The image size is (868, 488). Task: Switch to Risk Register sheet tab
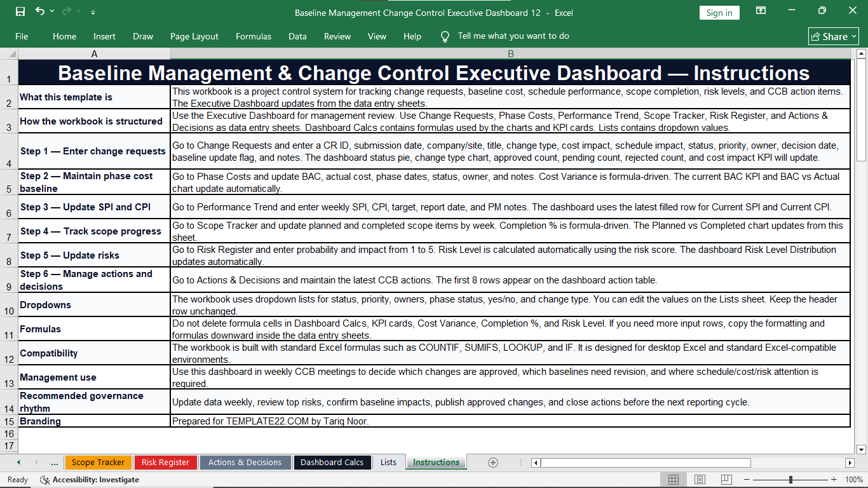pyautogui.click(x=165, y=463)
